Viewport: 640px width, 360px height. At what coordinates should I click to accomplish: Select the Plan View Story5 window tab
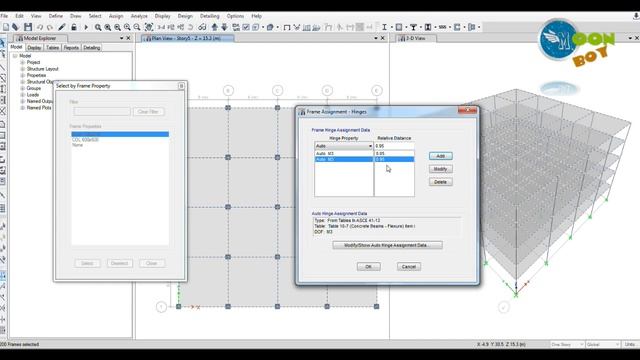point(188,38)
